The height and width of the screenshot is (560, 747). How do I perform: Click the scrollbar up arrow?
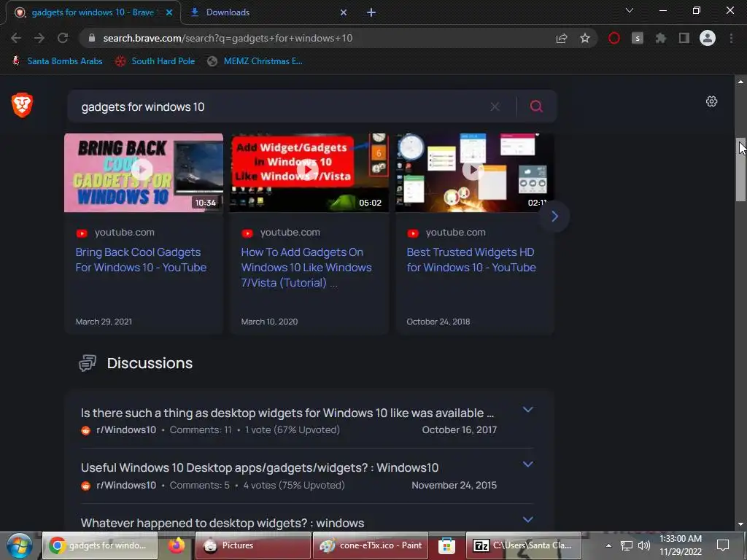coord(740,82)
